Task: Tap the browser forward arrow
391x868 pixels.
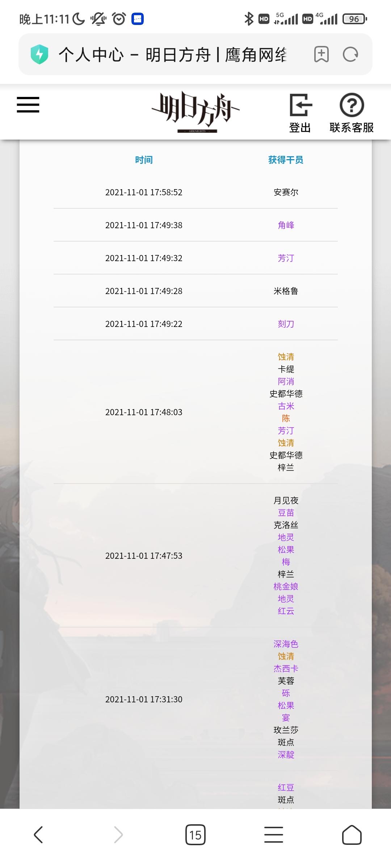Action: pos(118,835)
